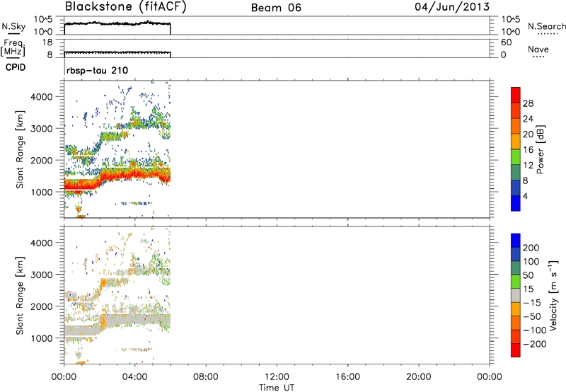Click the Freq. [MHz] axis label

click(13, 47)
